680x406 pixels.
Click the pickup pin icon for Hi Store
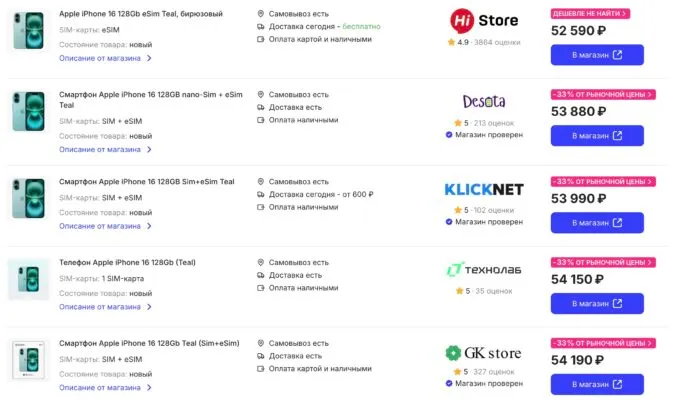(261, 13)
